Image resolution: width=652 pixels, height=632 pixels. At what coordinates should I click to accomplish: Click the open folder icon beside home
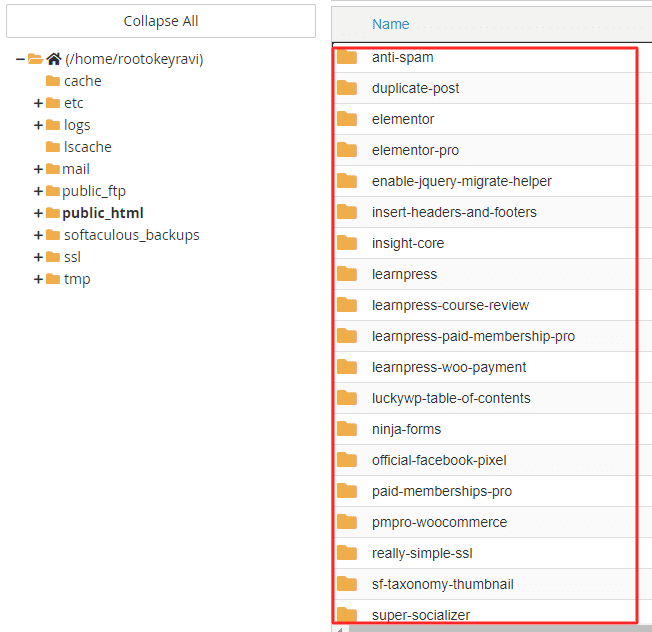(35, 59)
